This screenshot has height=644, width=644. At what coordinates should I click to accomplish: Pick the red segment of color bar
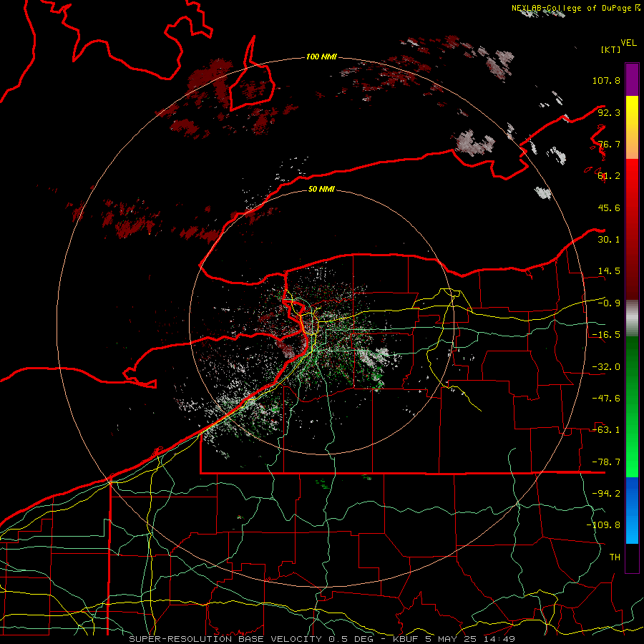point(632,229)
